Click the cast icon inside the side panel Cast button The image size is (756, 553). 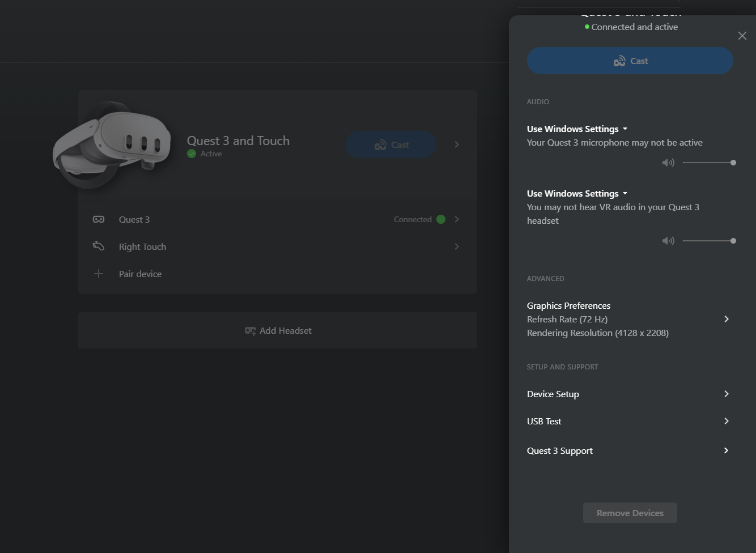619,61
